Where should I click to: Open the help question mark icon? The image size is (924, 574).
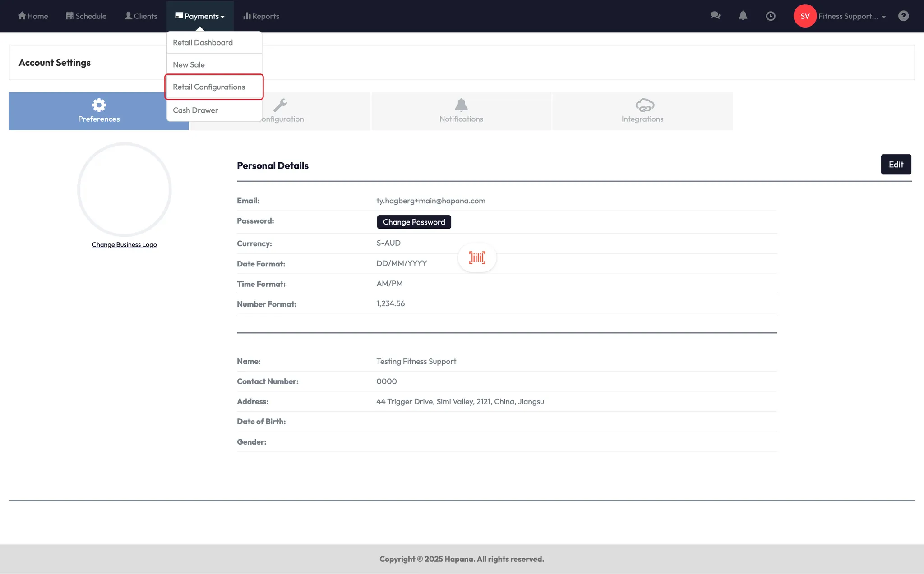tap(903, 16)
